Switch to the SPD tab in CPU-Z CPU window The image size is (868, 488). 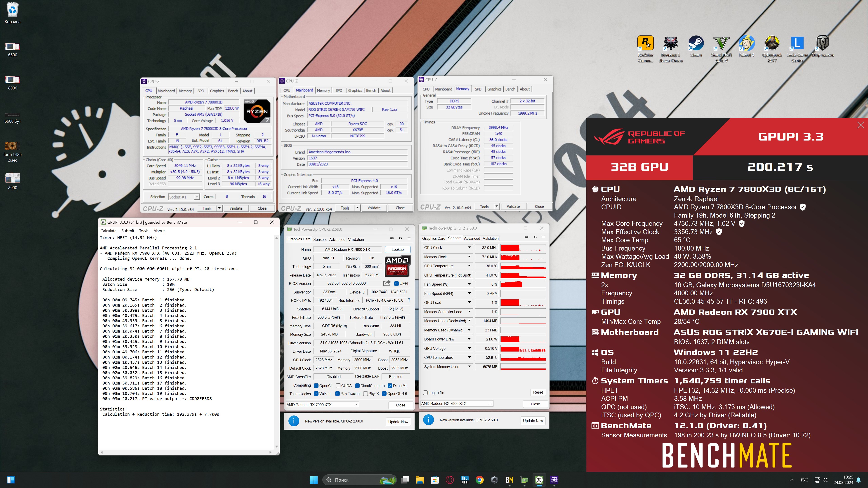coord(201,91)
